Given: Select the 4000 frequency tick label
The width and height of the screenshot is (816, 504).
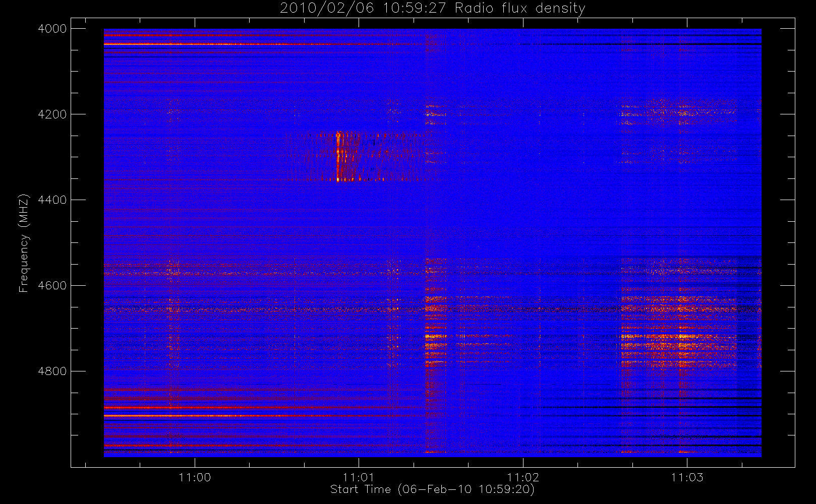Looking at the screenshot, I should pos(52,29).
